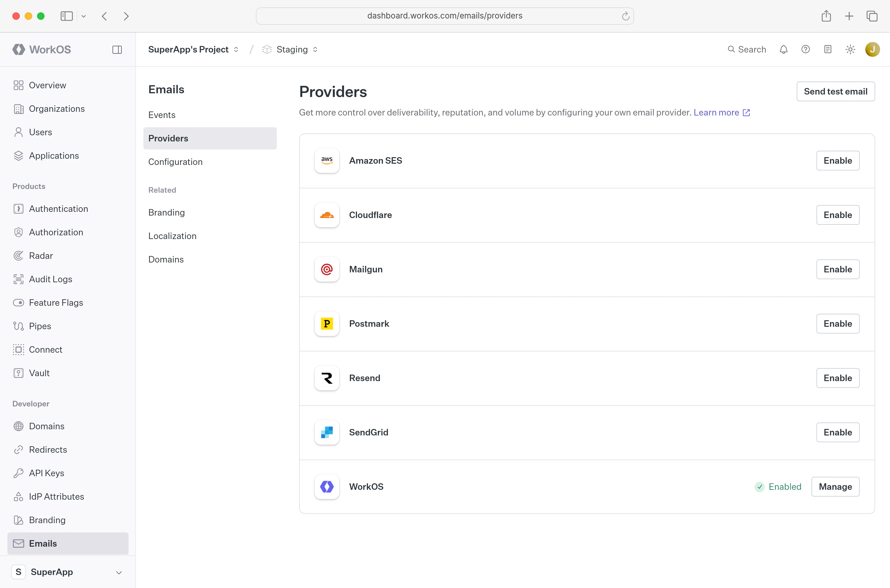Open Redirects in the sidebar
The image size is (890, 588).
point(68,450)
